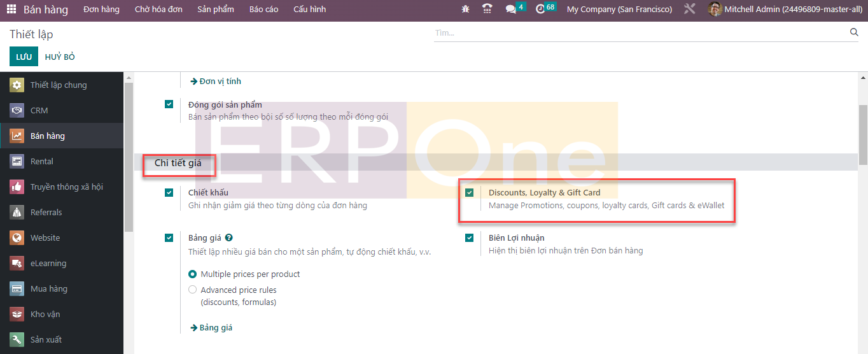Click the search magnifier icon
Viewport: 868px width, 354px height.
click(854, 32)
